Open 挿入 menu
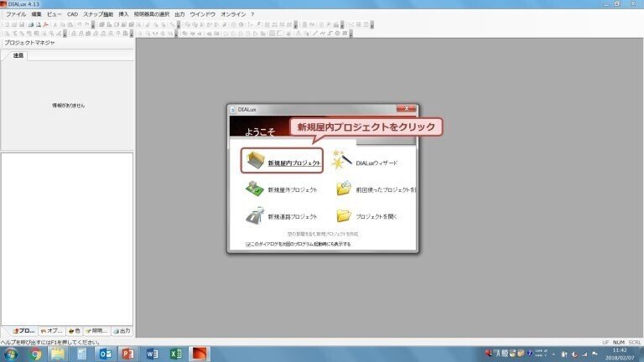Image resolution: width=644 pixels, height=362 pixels. pyautogui.click(x=123, y=14)
